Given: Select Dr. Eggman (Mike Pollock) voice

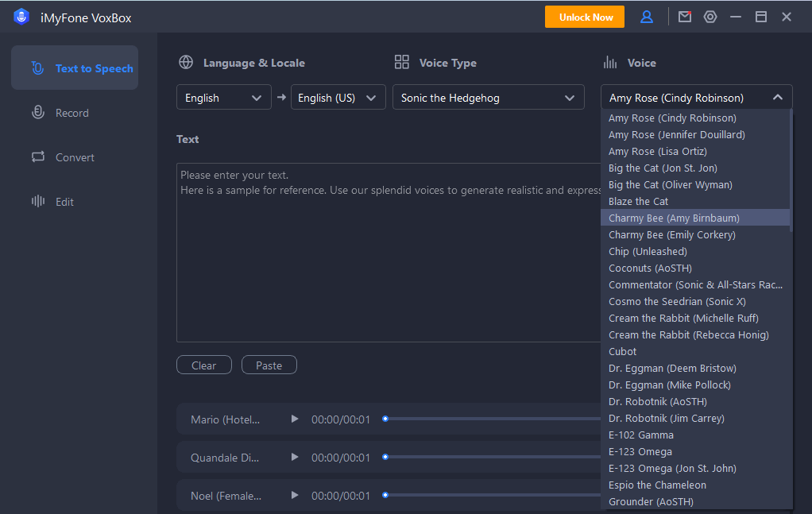Looking at the screenshot, I should pyautogui.click(x=695, y=385).
